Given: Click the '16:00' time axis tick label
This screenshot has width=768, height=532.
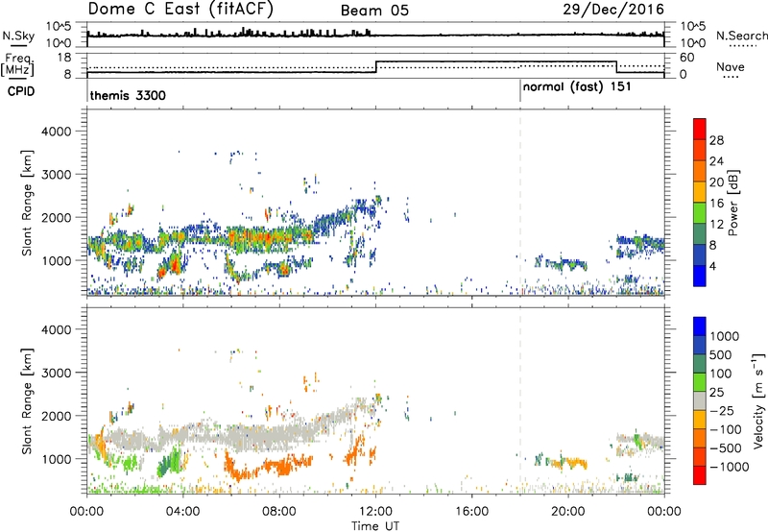Looking at the screenshot, I should pos(471,512).
